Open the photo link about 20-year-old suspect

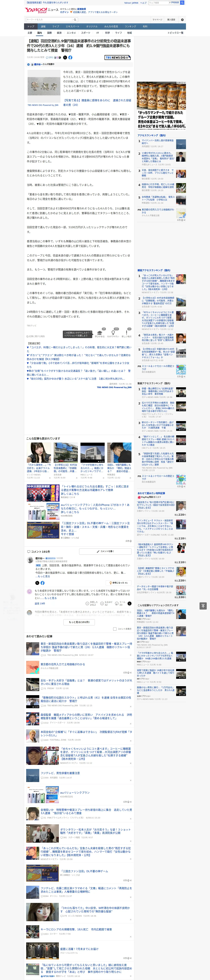97,103
